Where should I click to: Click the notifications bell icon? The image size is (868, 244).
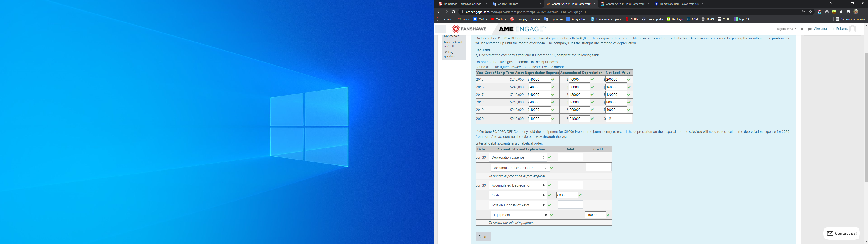pos(802,29)
